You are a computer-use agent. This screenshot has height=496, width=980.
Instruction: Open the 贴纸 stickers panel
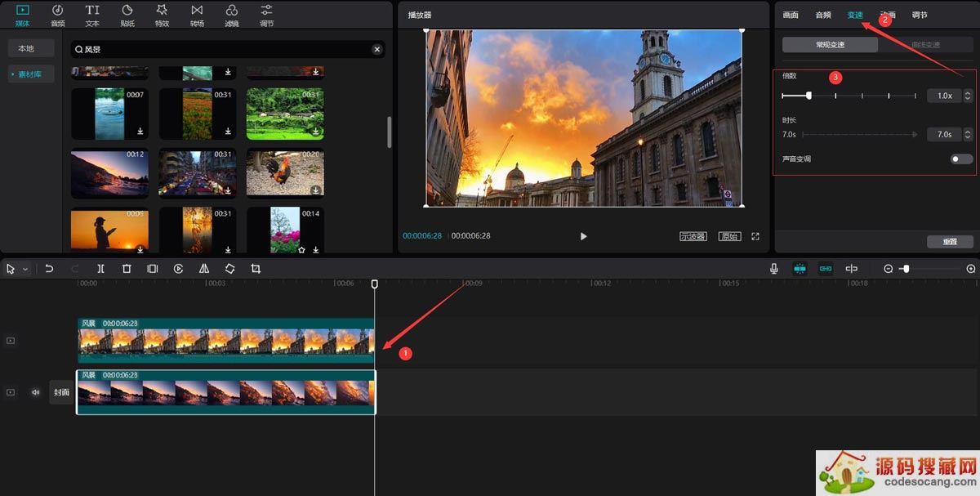pos(127,15)
